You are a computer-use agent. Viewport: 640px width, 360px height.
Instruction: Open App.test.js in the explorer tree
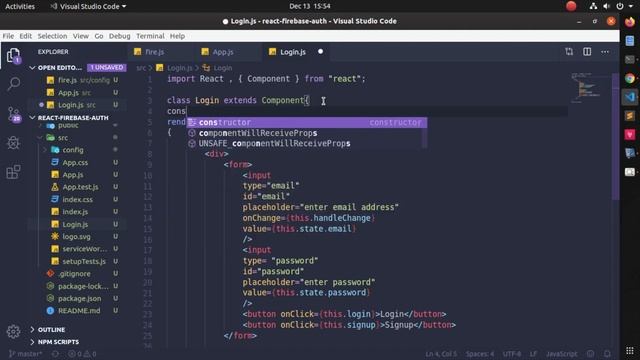click(x=80, y=187)
